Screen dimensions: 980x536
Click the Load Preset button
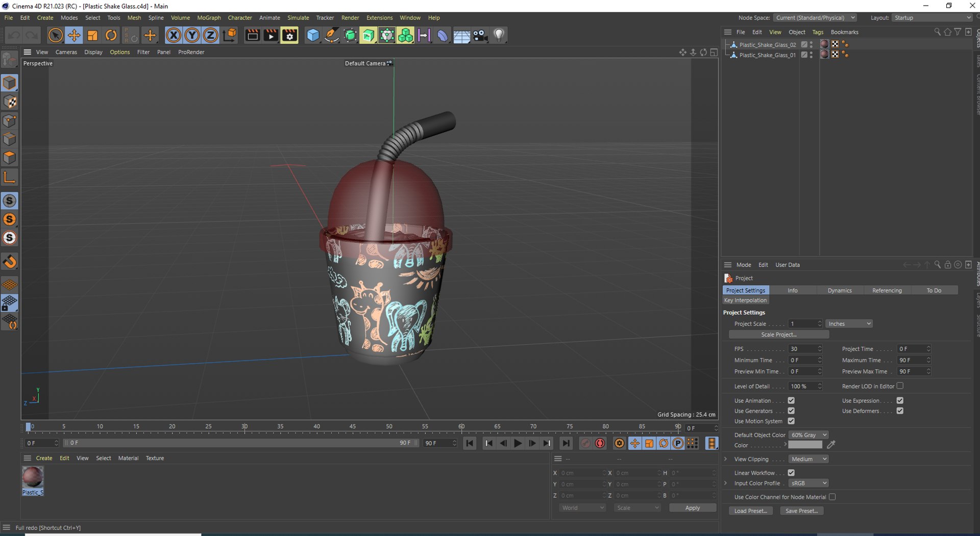pyautogui.click(x=750, y=511)
